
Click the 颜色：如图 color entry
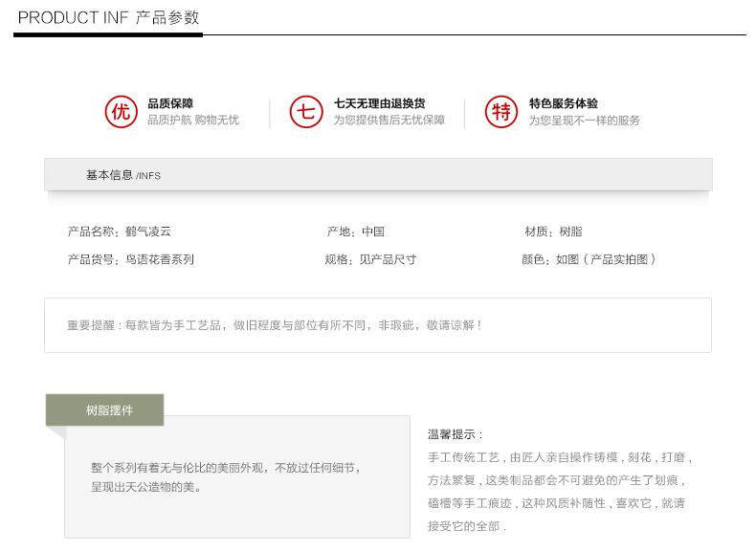(589, 259)
